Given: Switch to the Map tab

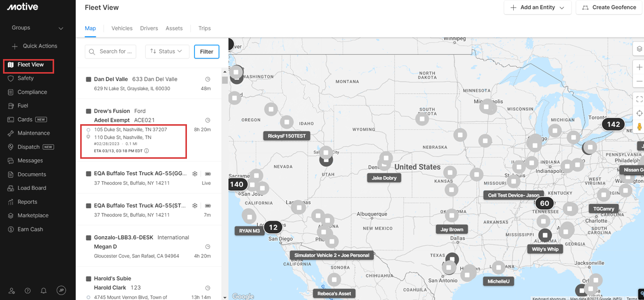Looking at the screenshot, I should pyautogui.click(x=90, y=29).
